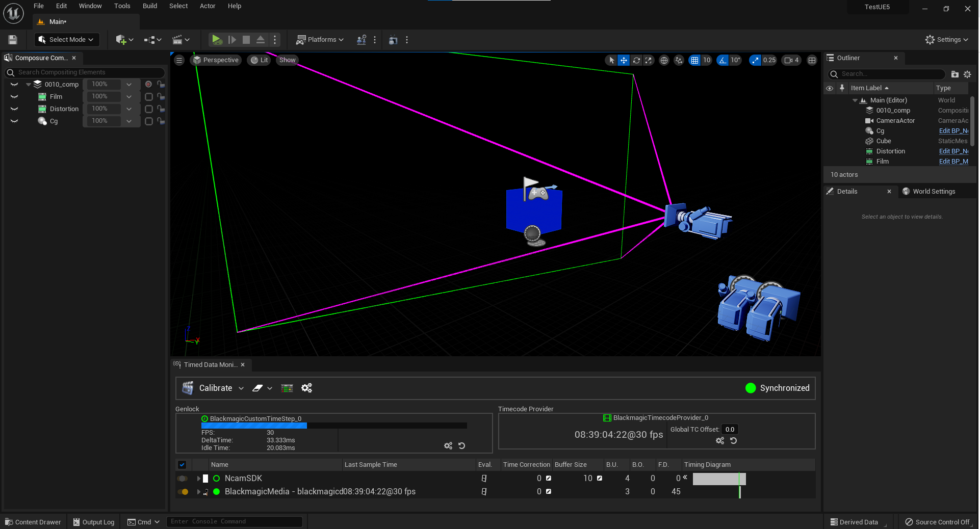Collapse the 0010_comp compositing tree
Screen dimensions: 980x529
(x=29, y=84)
